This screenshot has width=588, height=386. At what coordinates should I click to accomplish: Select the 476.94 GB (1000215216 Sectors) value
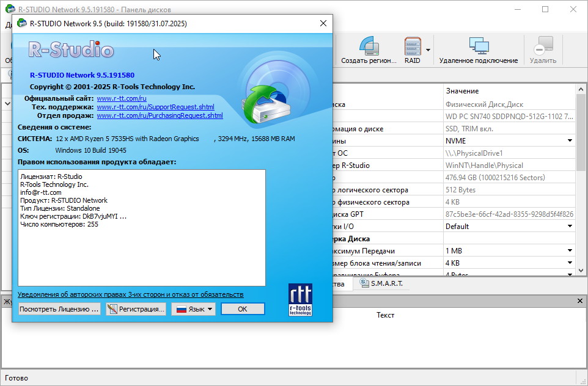(495, 178)
